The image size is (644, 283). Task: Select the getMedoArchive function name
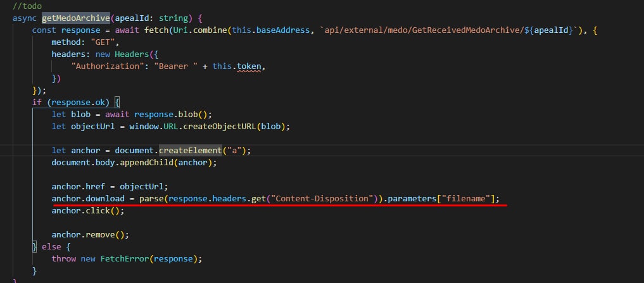point(76,18)
